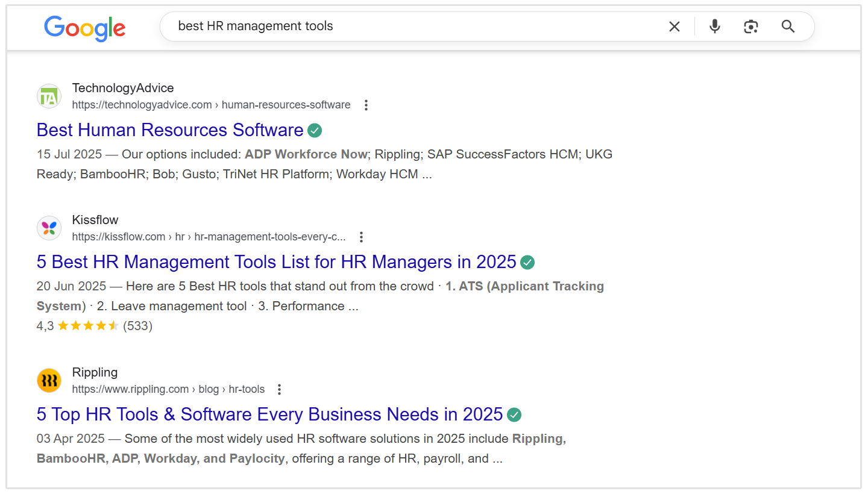Screen dimensions: 868x494
Task: Click the 4,3 star rating under Kissflow
Action: (x=93, y=325)
